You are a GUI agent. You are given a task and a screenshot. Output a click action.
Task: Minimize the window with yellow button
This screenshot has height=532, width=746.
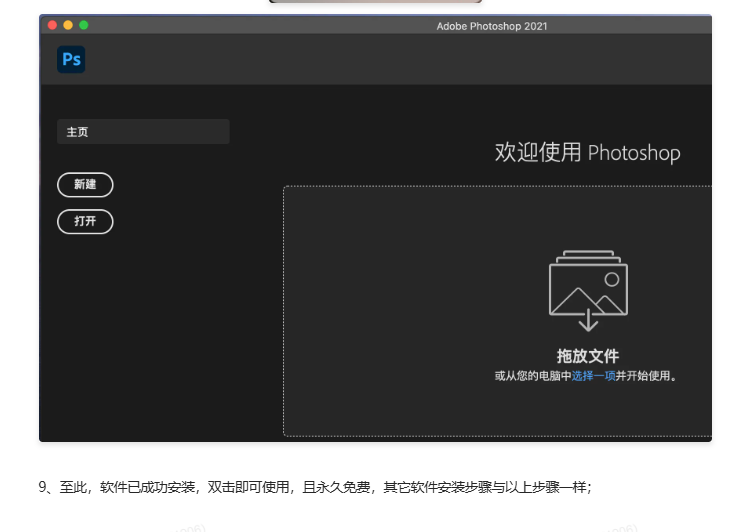coord(68,25)
